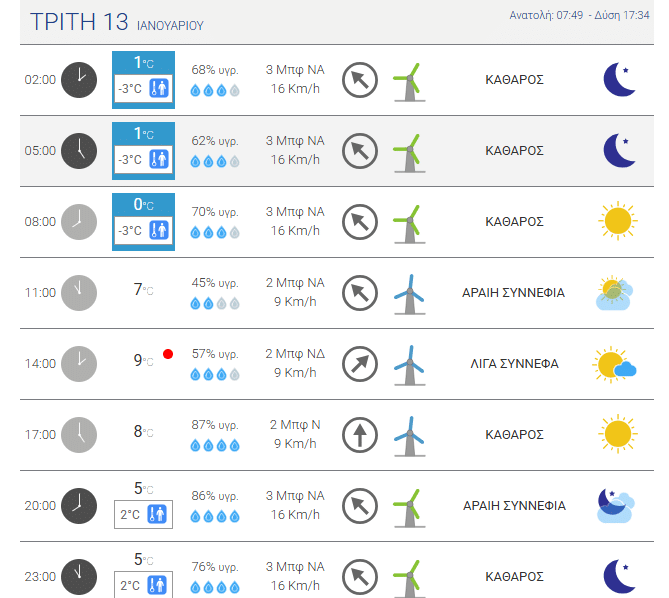Click the sunrise and sunset times text

579,16
